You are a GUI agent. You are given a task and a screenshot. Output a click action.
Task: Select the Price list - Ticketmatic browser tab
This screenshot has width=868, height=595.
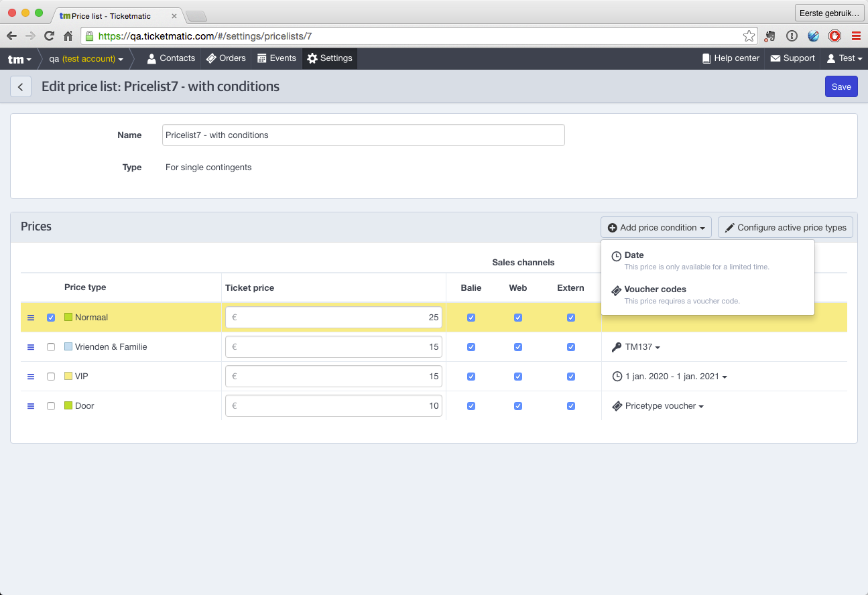click(117, 15)
